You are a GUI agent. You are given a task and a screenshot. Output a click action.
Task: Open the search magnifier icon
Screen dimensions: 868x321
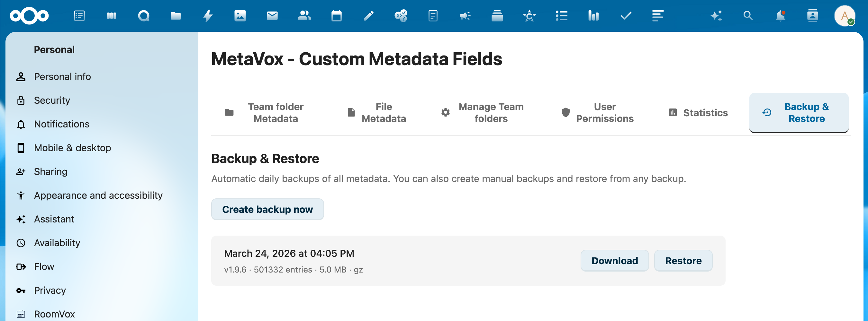tap(748, 16)
